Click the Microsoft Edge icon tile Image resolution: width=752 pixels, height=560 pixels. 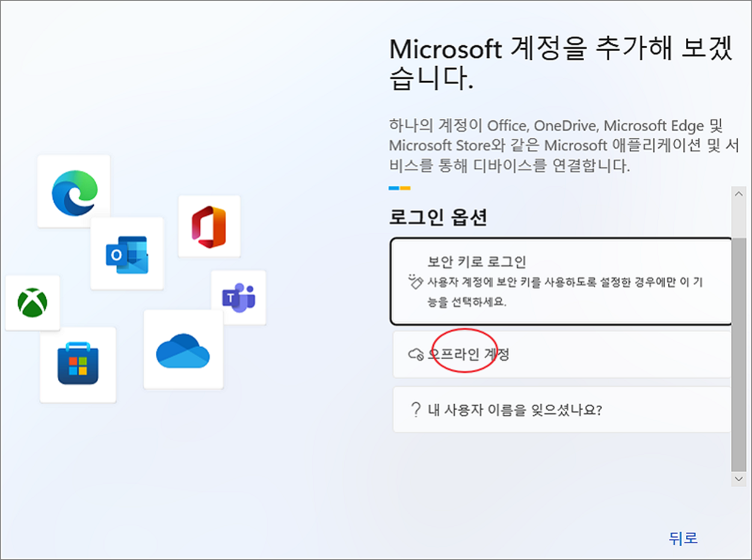click(73, 191)
